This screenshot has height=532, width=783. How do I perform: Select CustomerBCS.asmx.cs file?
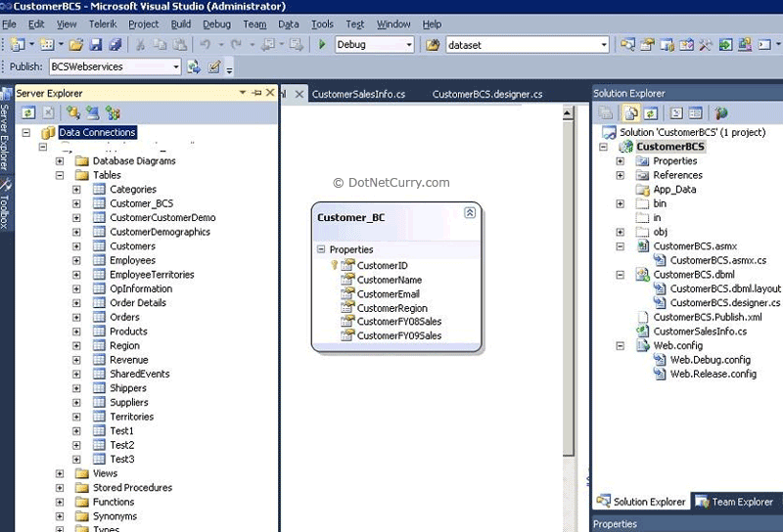[717, 260]
